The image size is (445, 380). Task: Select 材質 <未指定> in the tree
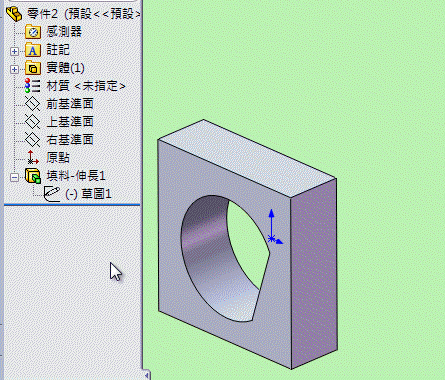pos(86,86)
